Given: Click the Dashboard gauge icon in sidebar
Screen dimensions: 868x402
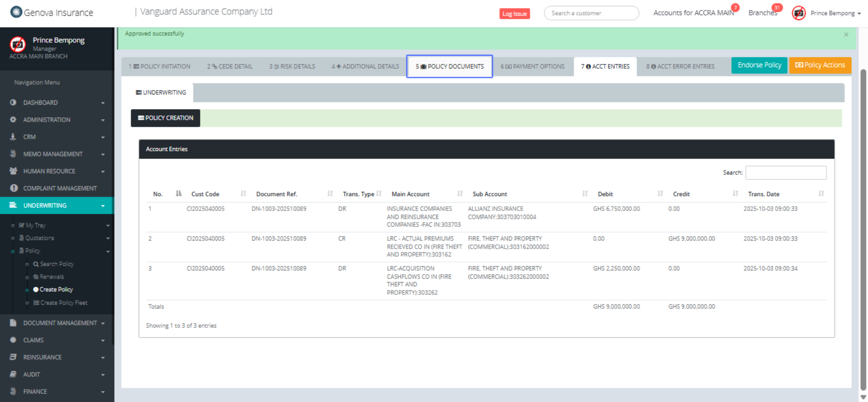Looking at the screenshot, I should pyautogui.click(x=13, y=102).
